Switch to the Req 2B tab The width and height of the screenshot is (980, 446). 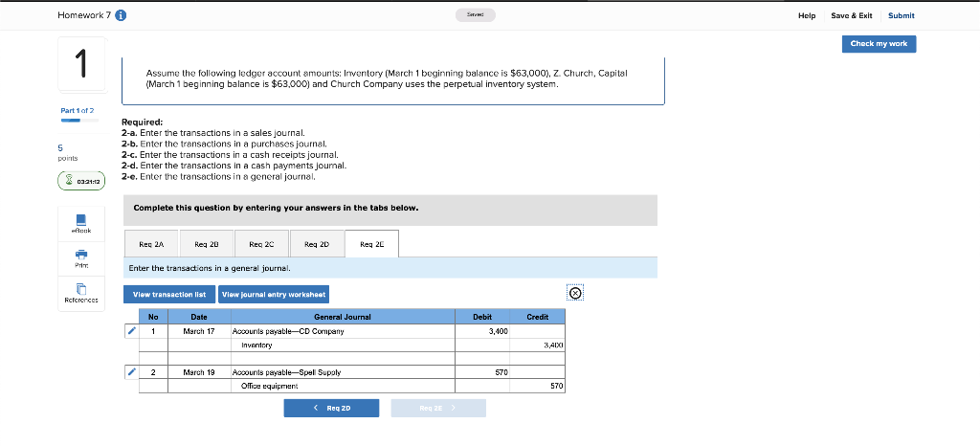click(x=207, y=244)
